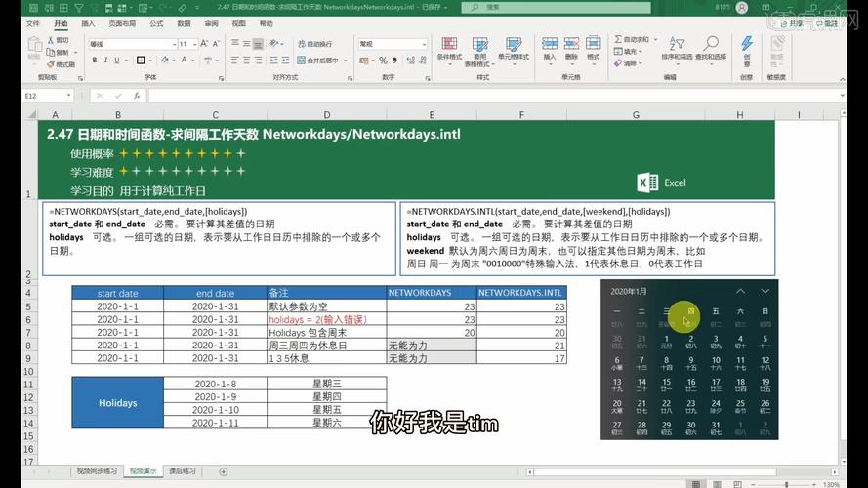Viewport: 868px width, 488px height.
Task: Apply comma style number format
Action: click(x=394, y=61)
